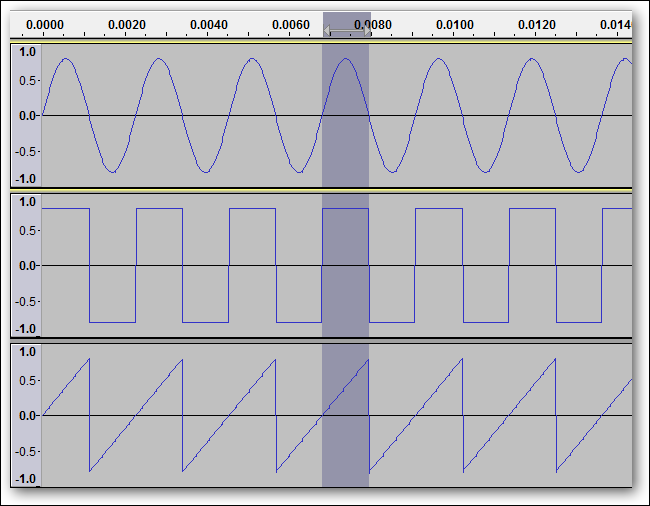Click 1.0 on the sawtooth track's vertical scale
The height and width of the screenshot is (506, 650).
27,352
